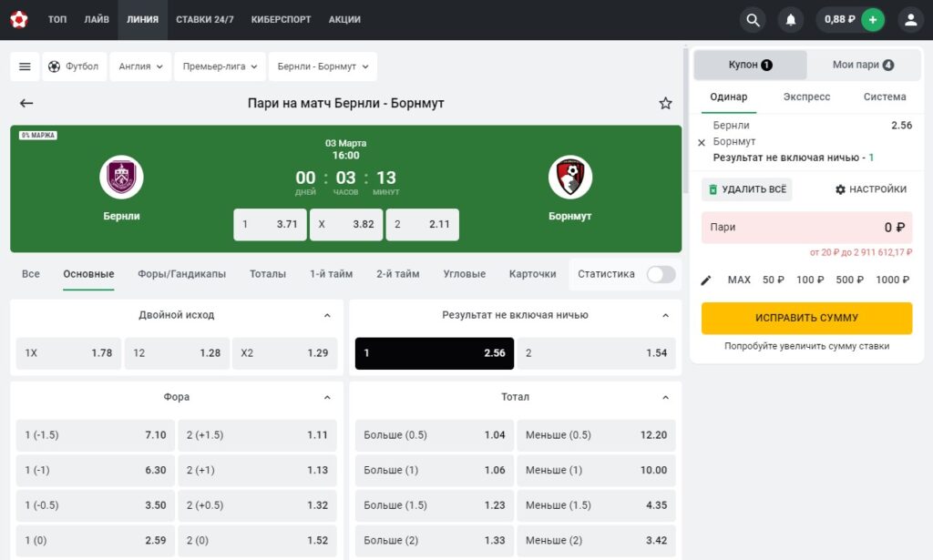Select double chance X2 at 1.29
Screen dimensions: 933x560
tap(284, 353)
